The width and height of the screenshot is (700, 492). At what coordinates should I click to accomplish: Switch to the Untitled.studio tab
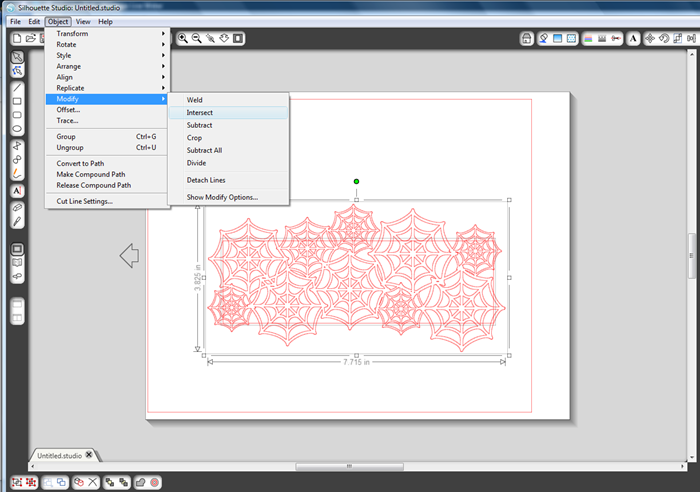(59, 455)
